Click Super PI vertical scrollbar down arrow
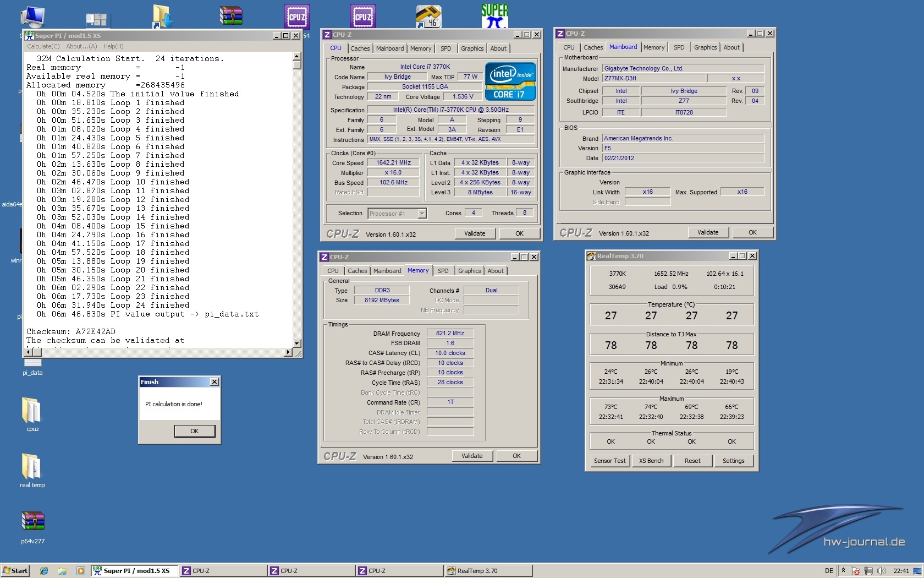This screenshot has height=578, width=924. pos(297,343)
